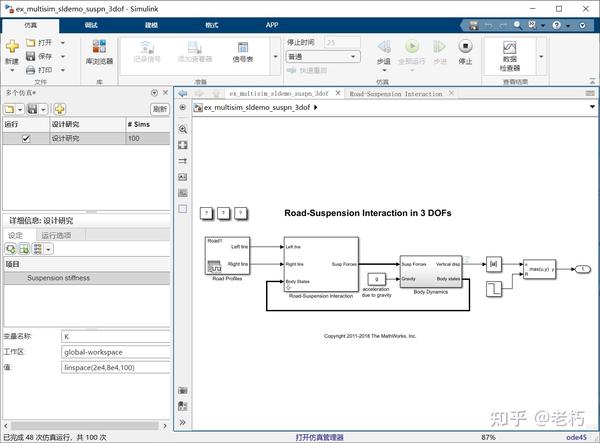Viewport: 600px width, 443px height.
Task: Select the zoom-in tool in canvas palette
Action: [183, 129]
